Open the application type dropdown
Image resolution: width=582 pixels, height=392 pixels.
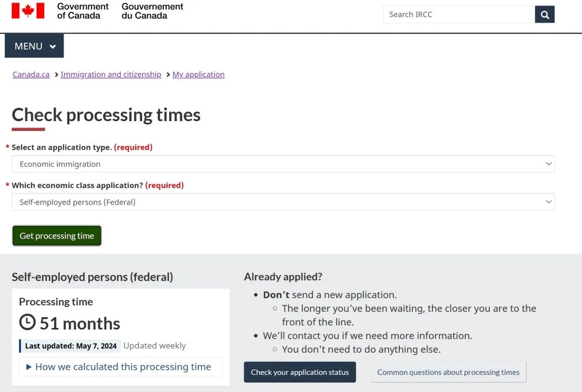click(283, 164)
